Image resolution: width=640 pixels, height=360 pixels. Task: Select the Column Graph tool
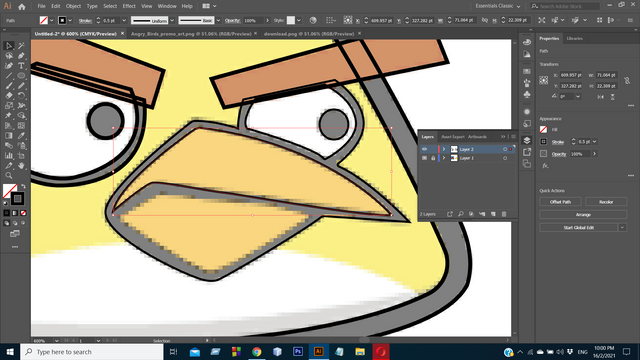9,156
